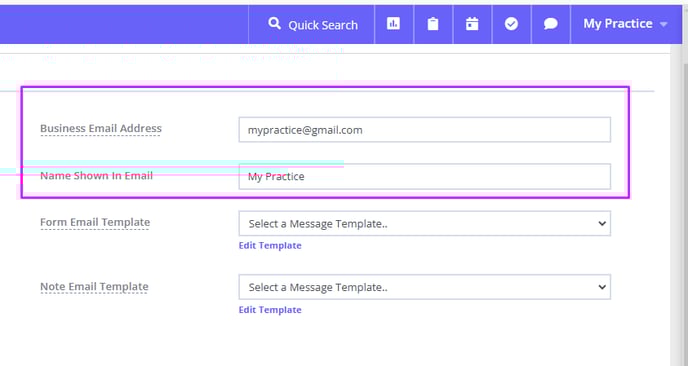Expand the My Practice account menu
Screen dimensions: 688x366
click(626, 24)
